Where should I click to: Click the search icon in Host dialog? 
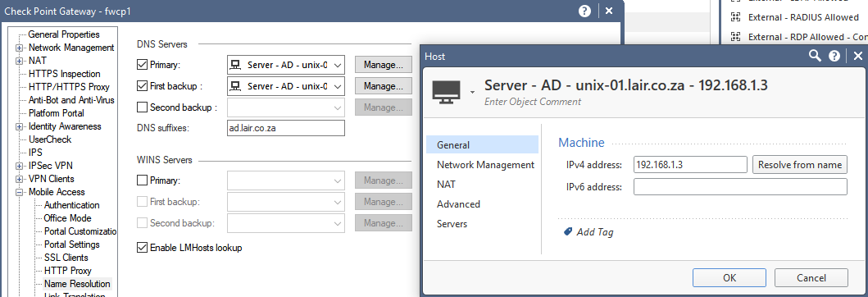point(815,56)
